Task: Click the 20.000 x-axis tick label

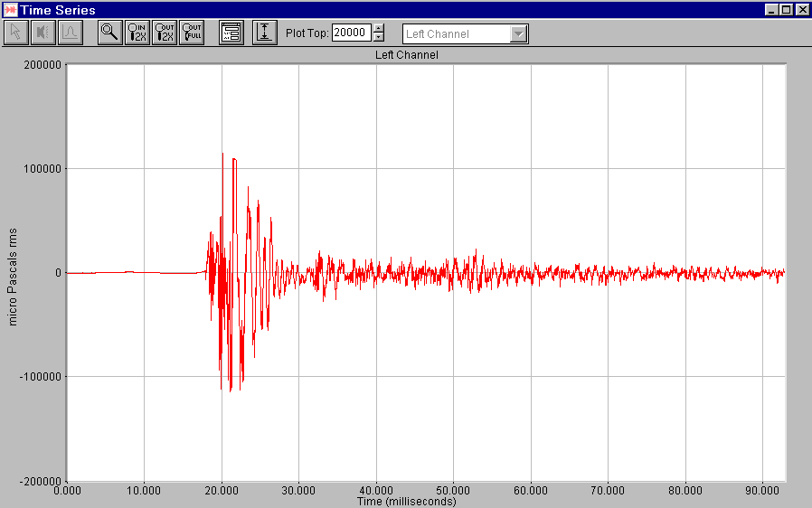Action: pyautogui.click(x=222, y=491)
